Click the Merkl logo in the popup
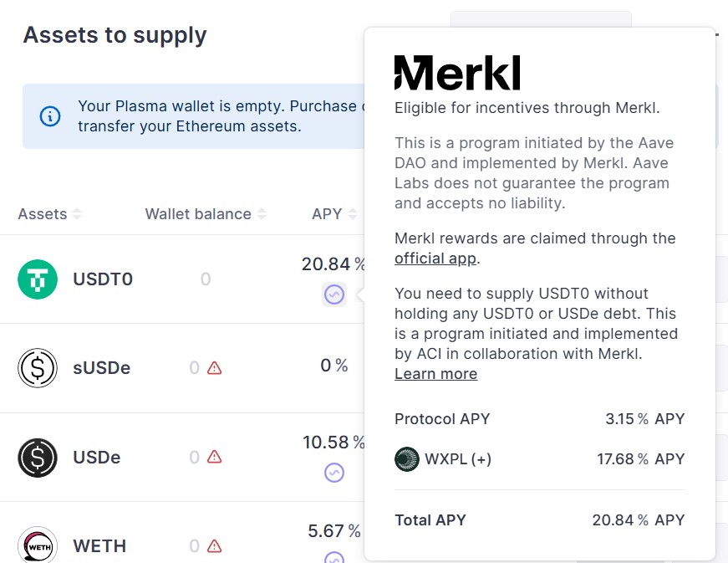 point(457,73)
